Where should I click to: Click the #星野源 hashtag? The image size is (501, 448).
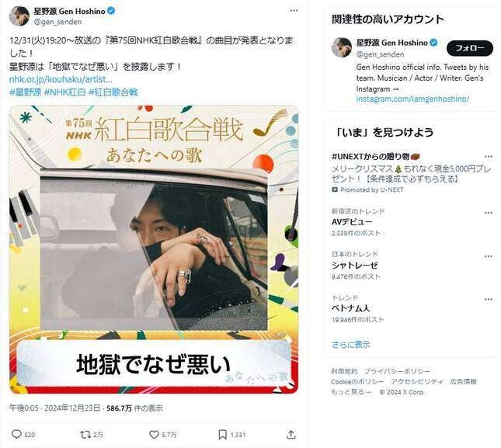point(25,92)
